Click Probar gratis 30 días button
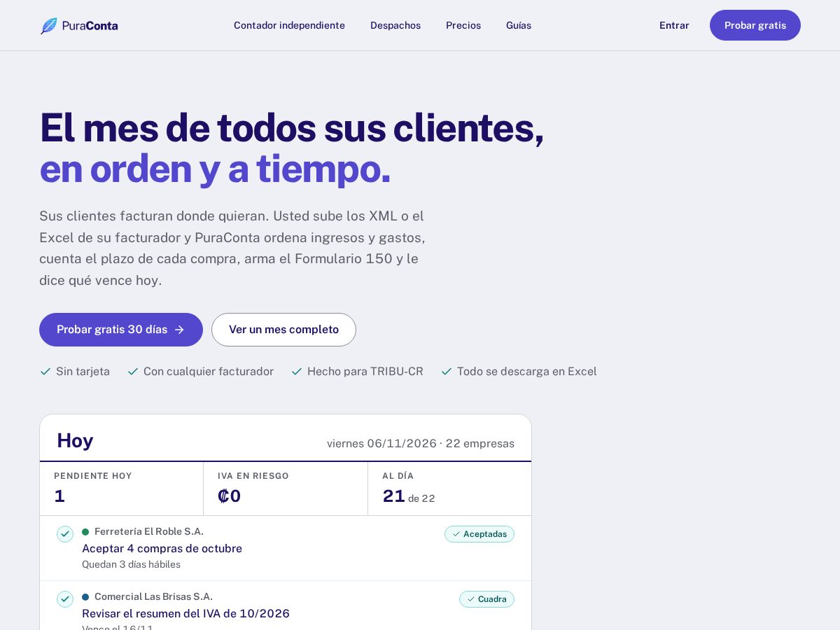Viewport: 840px width, 630px height. pyautogui.click(x=121, y=330)
